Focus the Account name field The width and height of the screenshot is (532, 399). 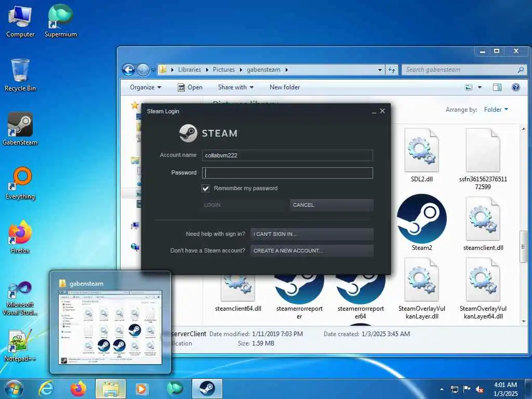coord(287,155)
